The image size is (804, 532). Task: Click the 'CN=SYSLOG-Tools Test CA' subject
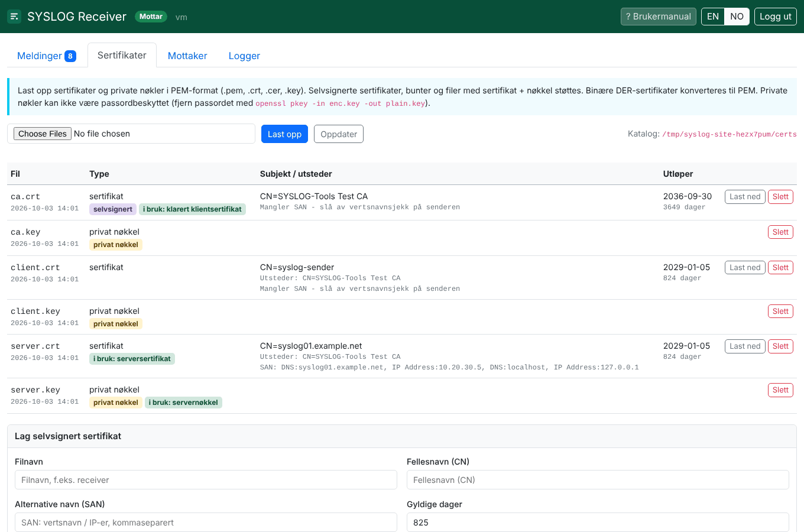314,196
